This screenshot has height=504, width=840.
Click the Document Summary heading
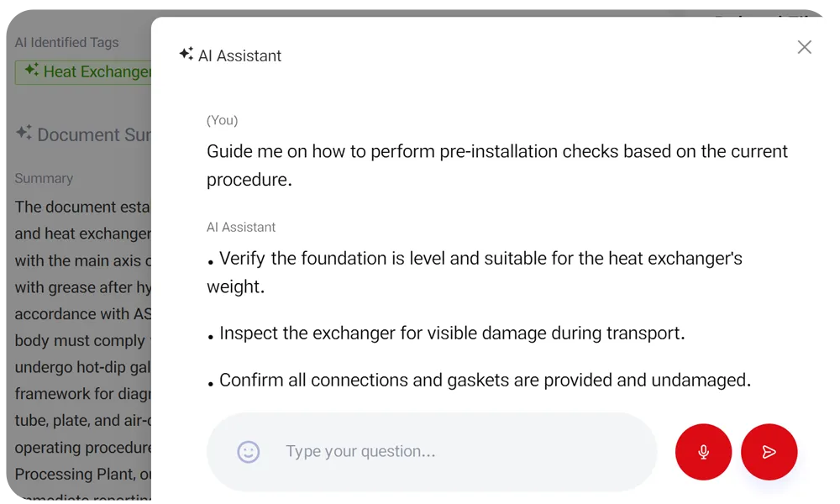(x=92, y=134)
